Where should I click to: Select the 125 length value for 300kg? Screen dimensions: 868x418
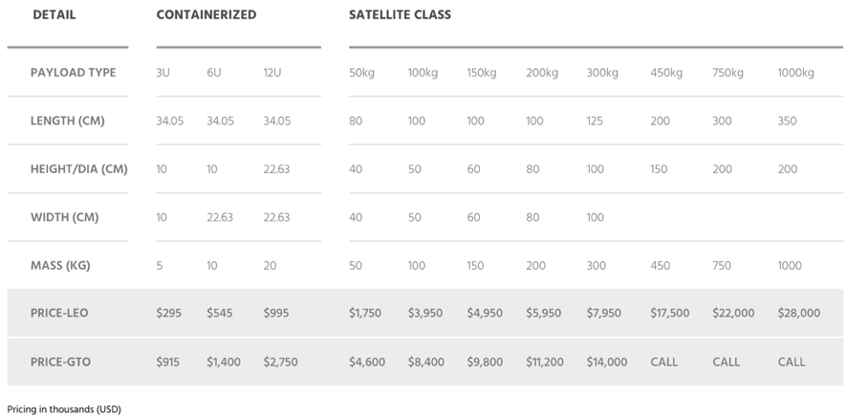tap(595, 121)
